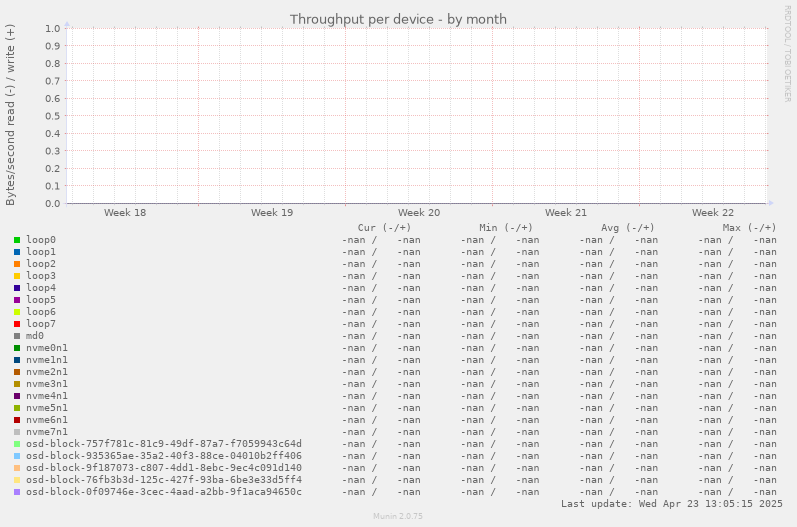Click the loop5 purple color swatch
Screen dimensions: 797x527
[17, 300]
